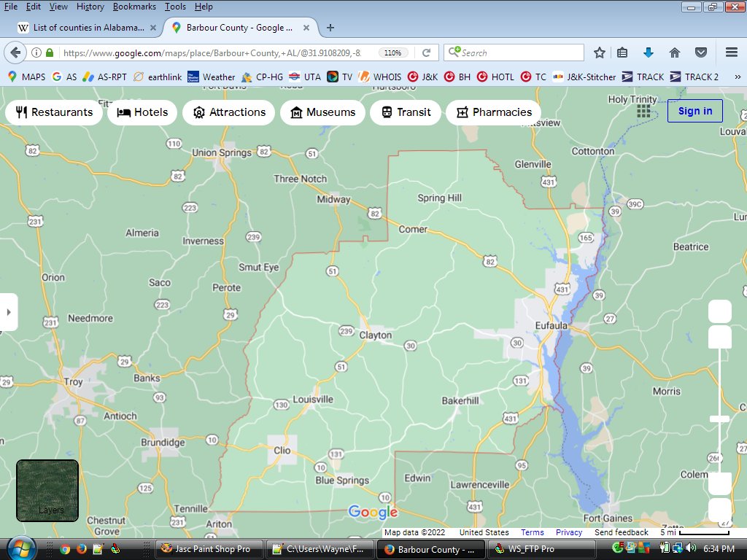
Task: Click the Send feedback link
Action: pos(622,532)
